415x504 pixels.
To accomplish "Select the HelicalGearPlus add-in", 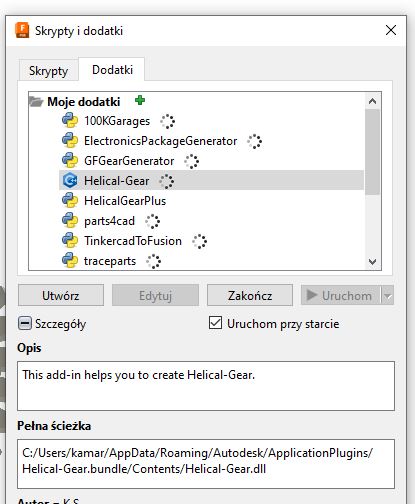I will [x=125, y=201].
